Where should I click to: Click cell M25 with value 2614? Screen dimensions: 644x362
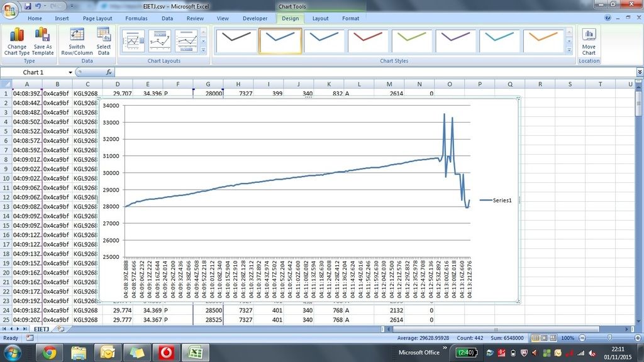coord(389,320)
